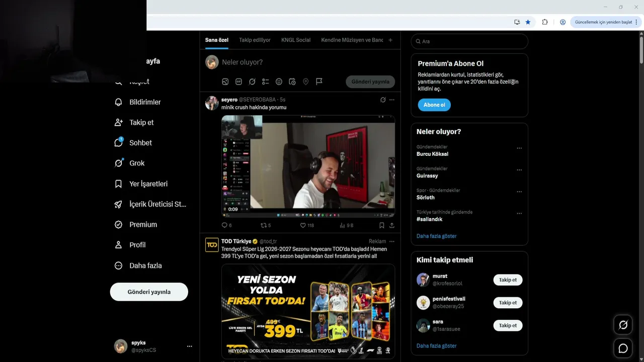The width and height of the screenshot is (644, 362).
Task: Click Güncellemek için yeniden başlat
Action: 603,22
